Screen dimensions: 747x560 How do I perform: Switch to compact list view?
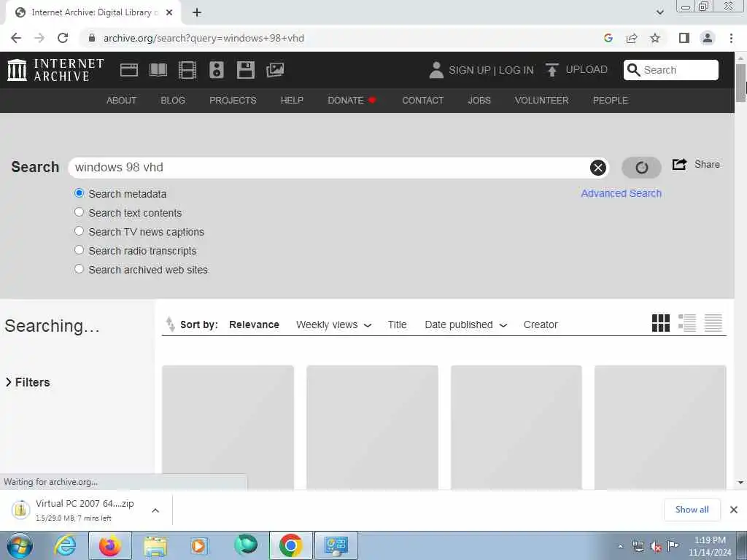713,323
